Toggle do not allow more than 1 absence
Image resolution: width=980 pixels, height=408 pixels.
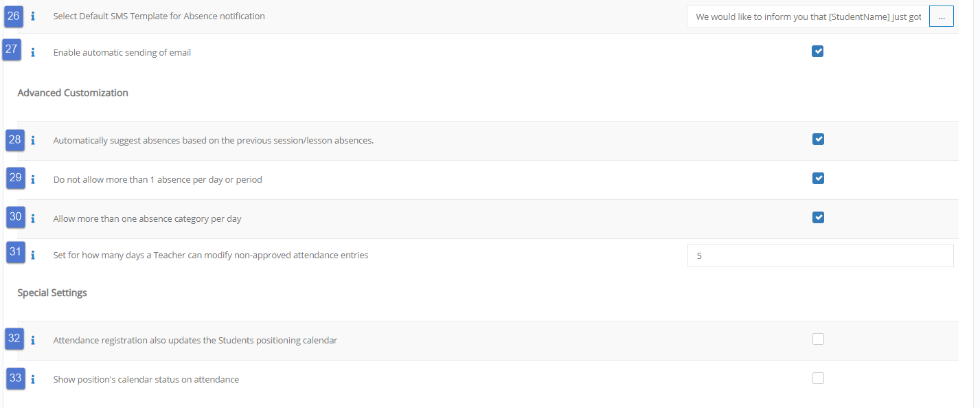click(x=817, y=178)
